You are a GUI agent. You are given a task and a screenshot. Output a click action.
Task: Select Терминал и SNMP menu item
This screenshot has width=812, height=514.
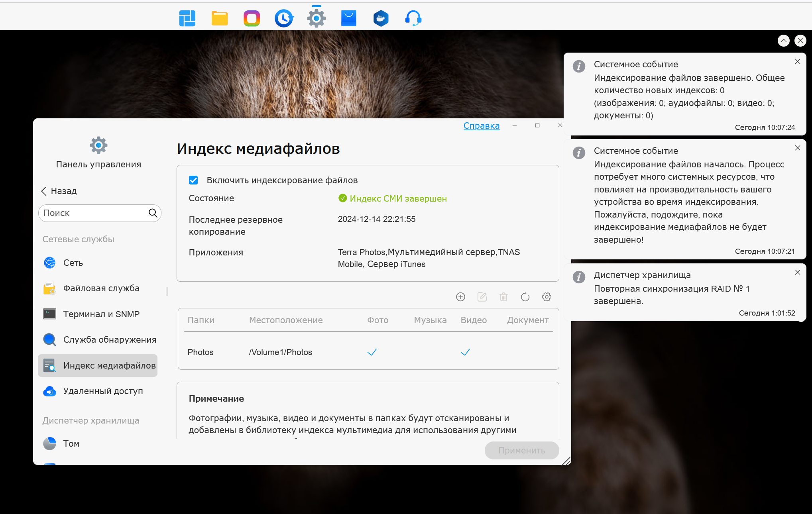point(101,314)
